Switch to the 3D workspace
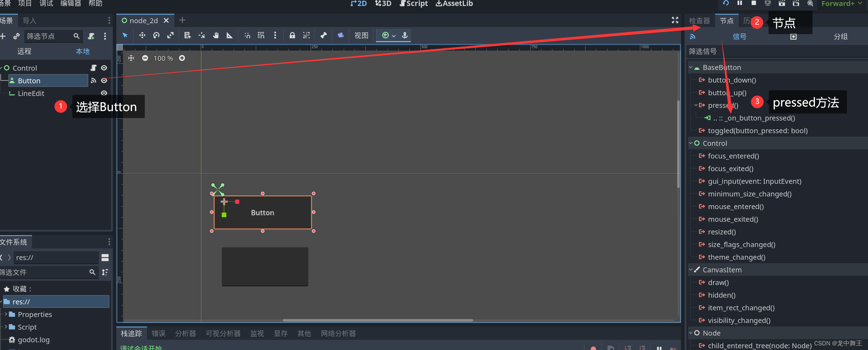This screenshot has width=868, height=350. [x=383, y=4]
